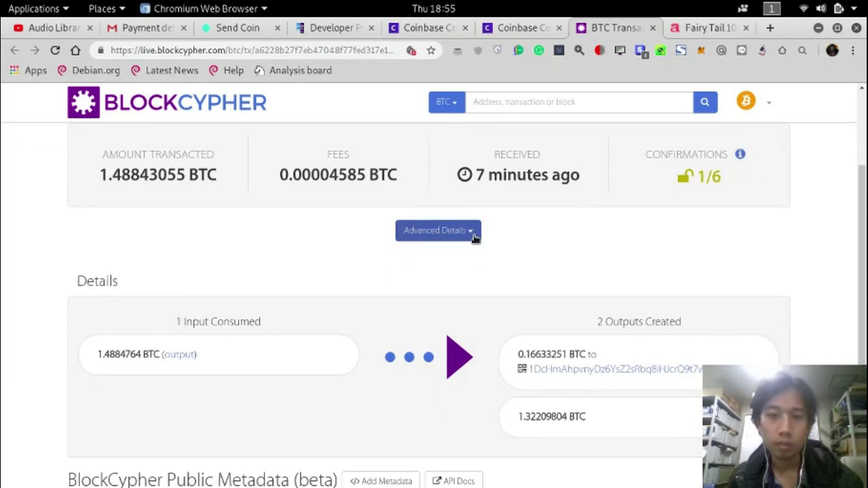Image resolution: width=868 pixels, height=488 pixels.
Task: Click the input (output) link
Action: pos(179,354)
